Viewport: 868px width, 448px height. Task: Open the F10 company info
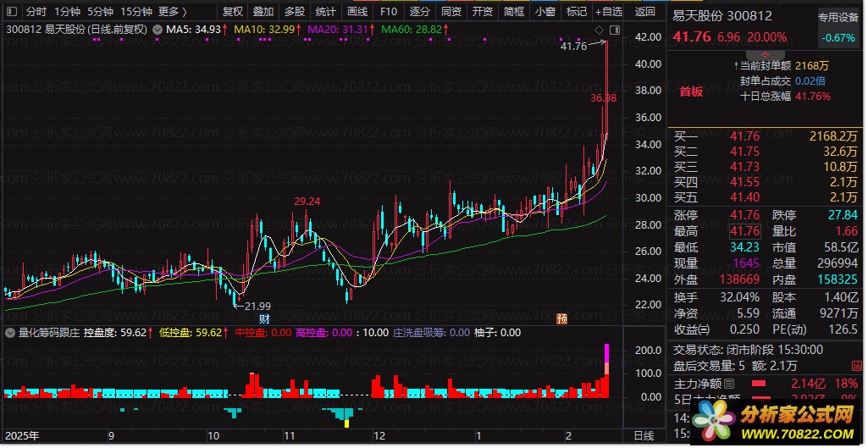click(388, 12)
